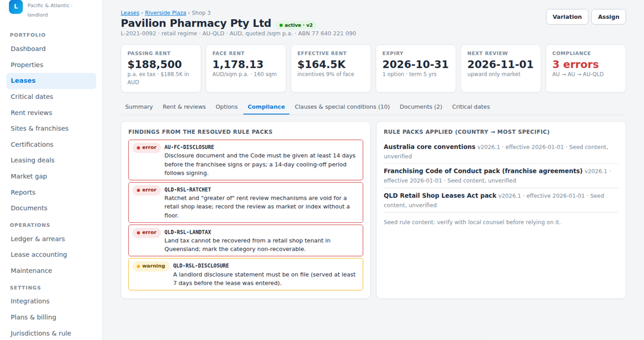Open the Critical dates tab beside Documents (2)
Image resolution: width=644 pixels, height=340 pixels.
tap(471, 107)
